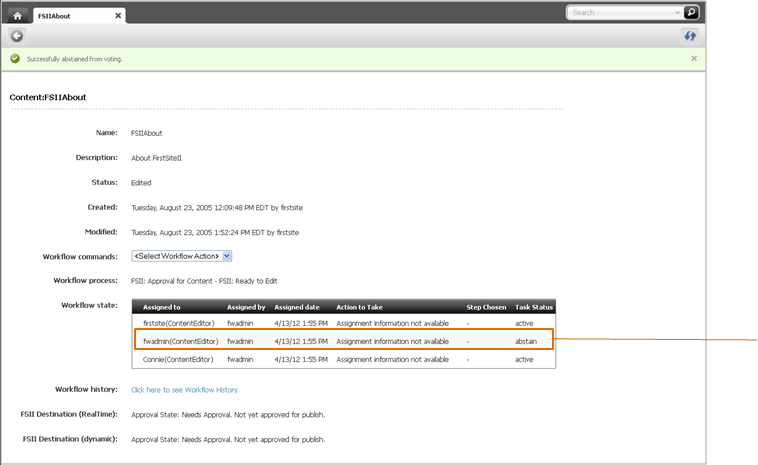
Task: Click the Action to Take column header
Action: (x=359, y=307)
